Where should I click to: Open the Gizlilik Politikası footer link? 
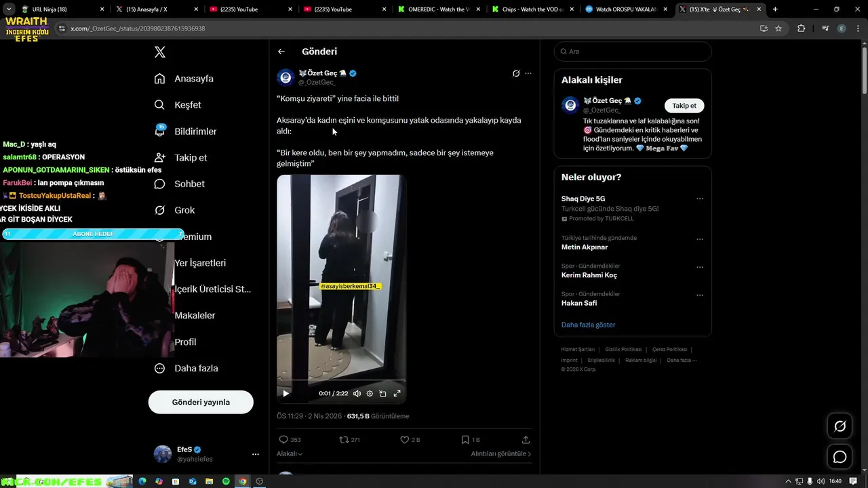click(x=623, y=349)
